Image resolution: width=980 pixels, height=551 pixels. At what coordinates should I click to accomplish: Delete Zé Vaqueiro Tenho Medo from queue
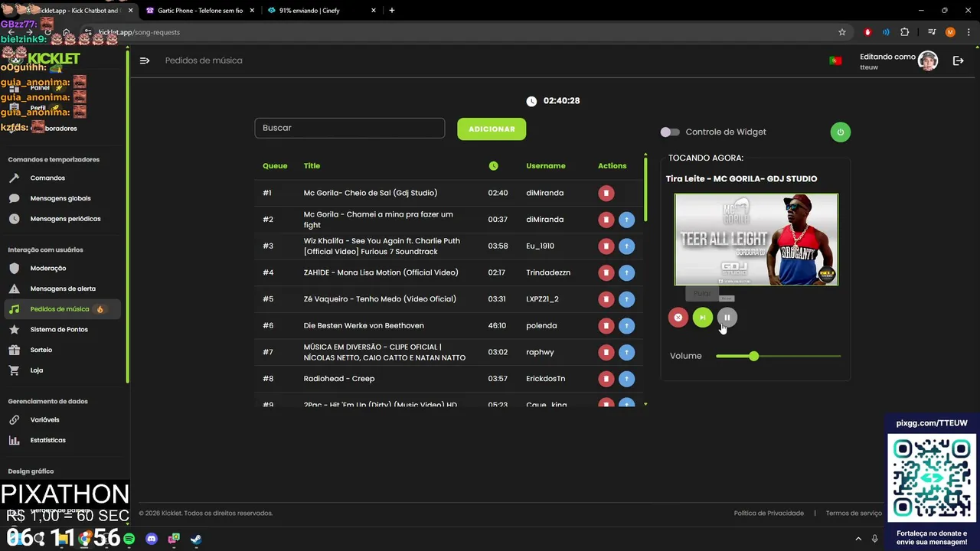point(606,299)
